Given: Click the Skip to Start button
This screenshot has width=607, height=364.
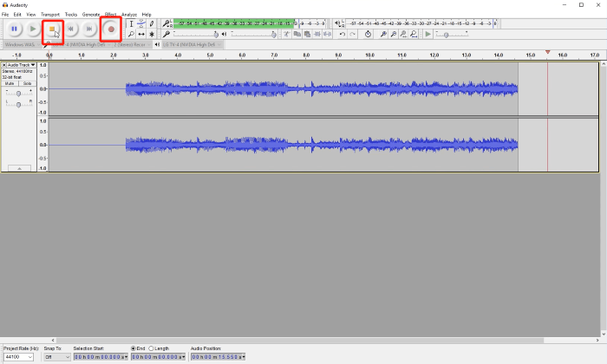Looking at the screenshot, I should (x=72, y=29).
